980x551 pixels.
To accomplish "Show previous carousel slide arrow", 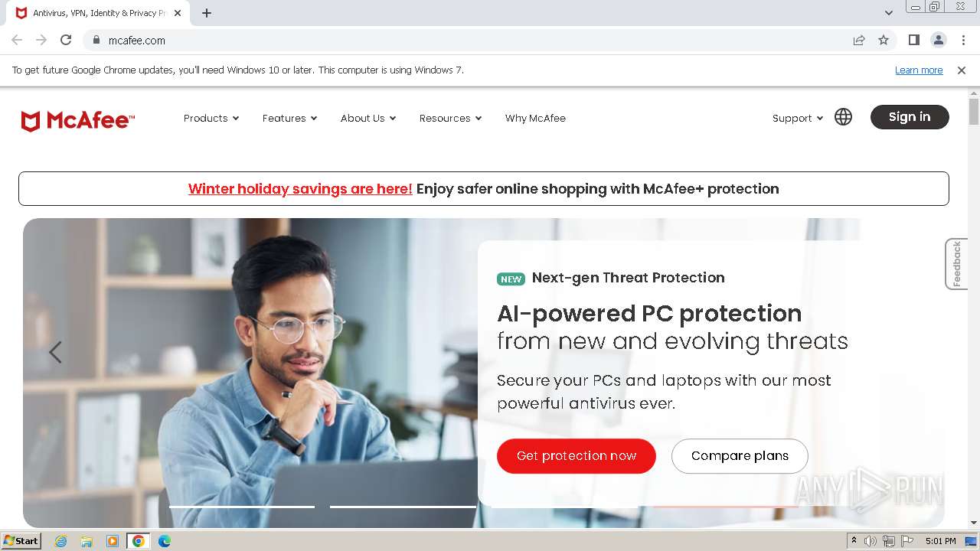I will click(x=55, y=352).
